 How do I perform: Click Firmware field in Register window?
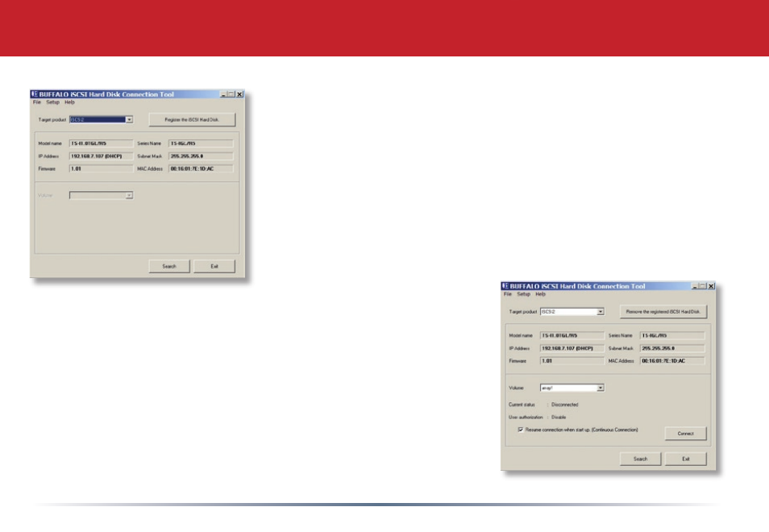pyautogui.click(x=101, y=168)
